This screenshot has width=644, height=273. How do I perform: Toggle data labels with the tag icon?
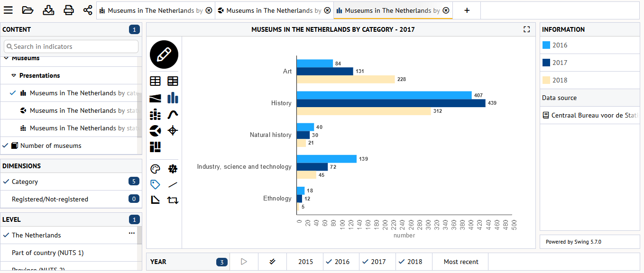[x=155, y=184]
